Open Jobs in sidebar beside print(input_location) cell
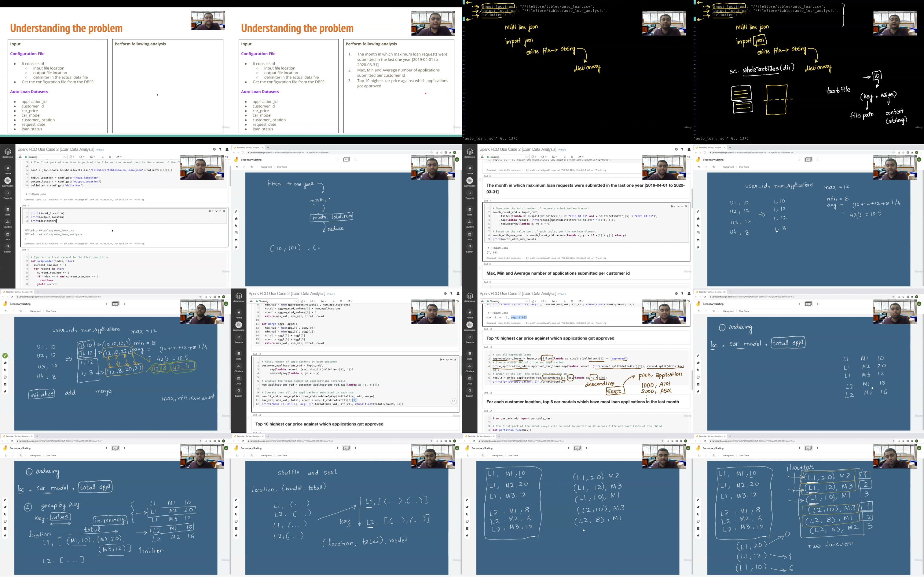This screenshot has height=577, width=924. (x=8, y=235)
